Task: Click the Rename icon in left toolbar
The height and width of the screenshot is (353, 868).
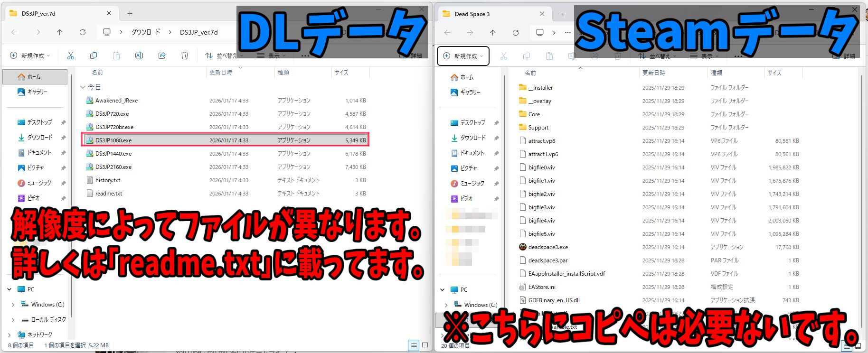Action: click(x=139, y=56)
